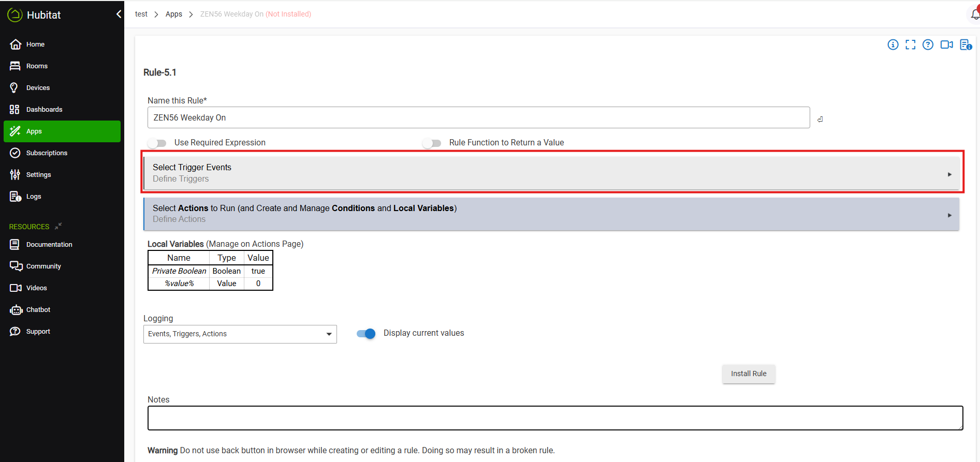Image resolution: width=980 pixels, height=462 pixels.
Task: Click the enter icon beside rule name
Action: pyautogui.click(x=820, y=120)
